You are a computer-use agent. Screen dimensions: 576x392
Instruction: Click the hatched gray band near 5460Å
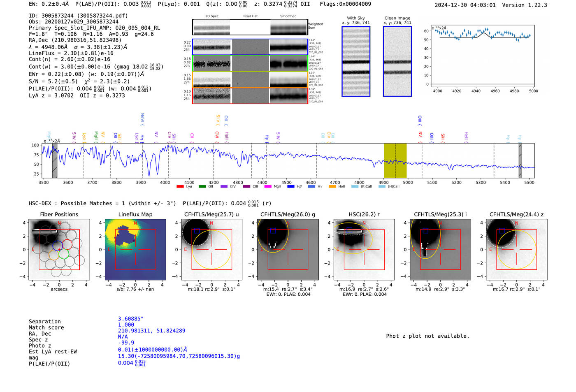520,160
